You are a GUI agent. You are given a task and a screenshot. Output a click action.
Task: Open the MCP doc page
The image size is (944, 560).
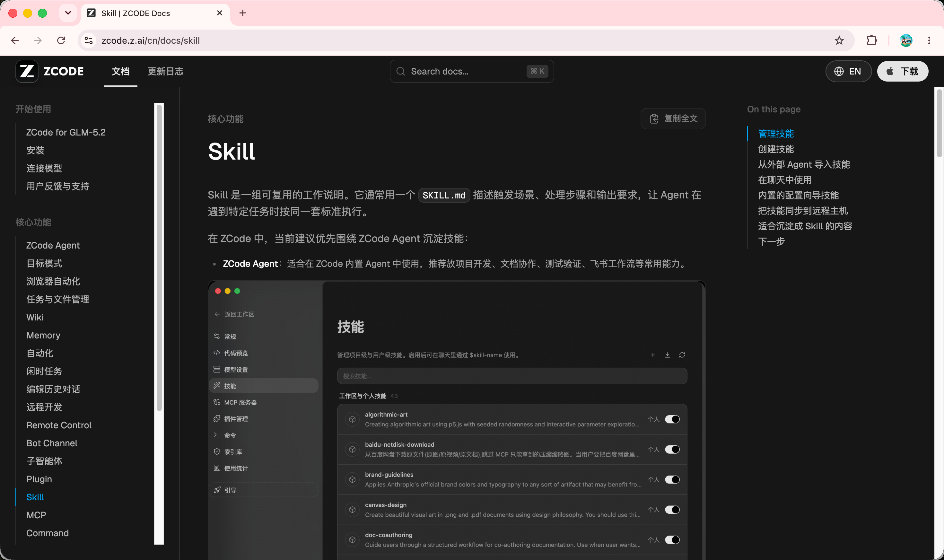click(36, 515)
